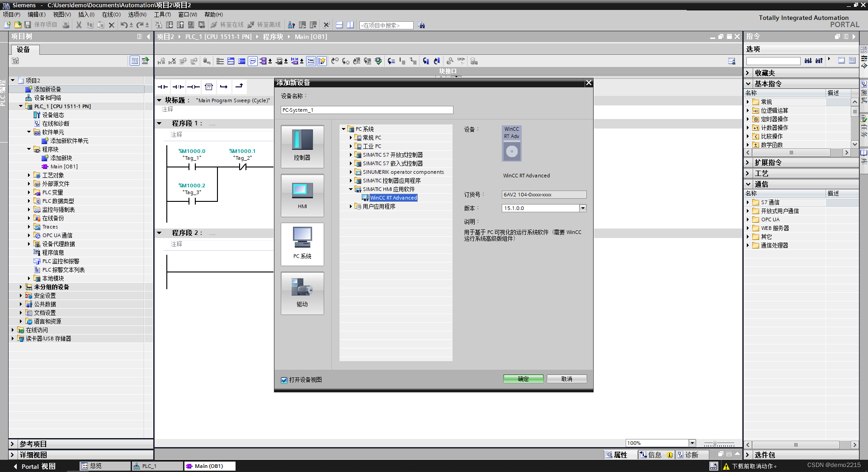
Task: Click the new project toolbar icon
Action: pyautogui.click(x=7, y=25)
